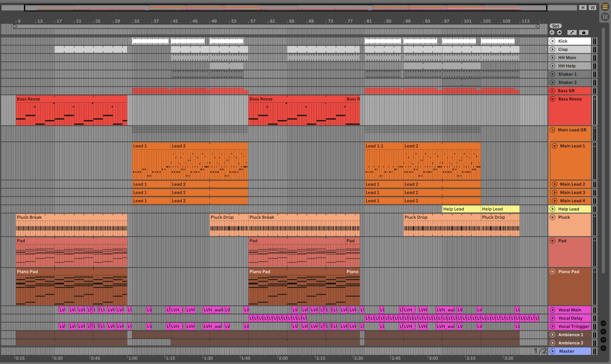The width and height of the screenshot is (611, 364).
Task: Click the Bass GR group track icon
Action: 552,91
